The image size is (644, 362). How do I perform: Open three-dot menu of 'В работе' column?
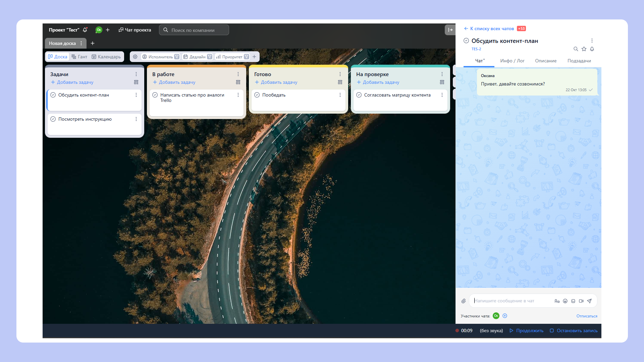[x=238, y=74]
